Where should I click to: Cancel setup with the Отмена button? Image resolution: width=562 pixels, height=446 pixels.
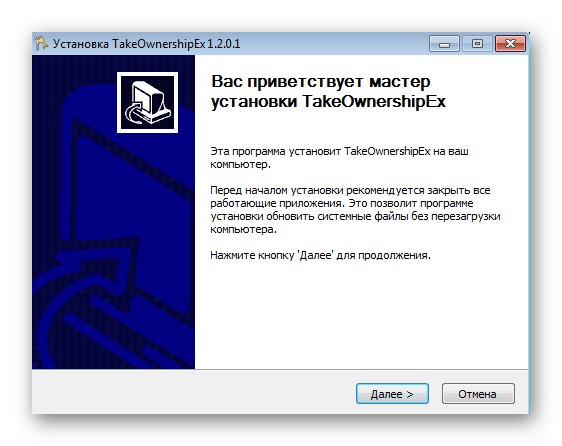pos(478,394)
